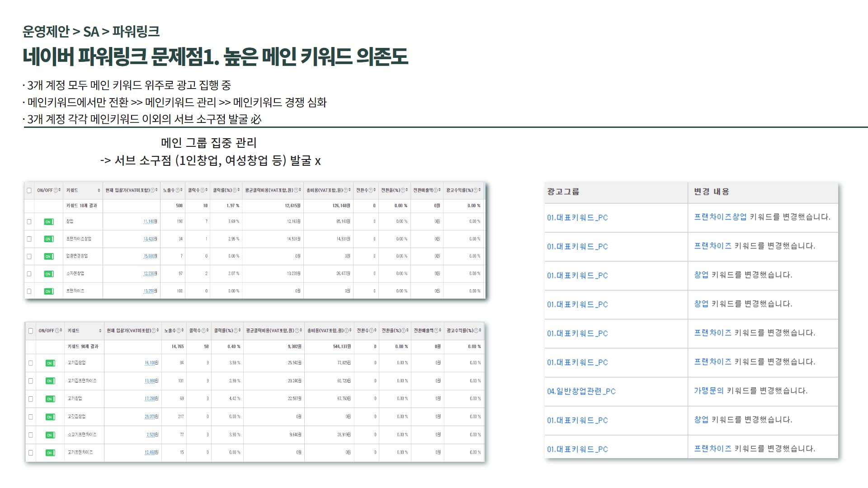Toggle ON switch for 소고기프랜차이즈 keyword row

50,435
